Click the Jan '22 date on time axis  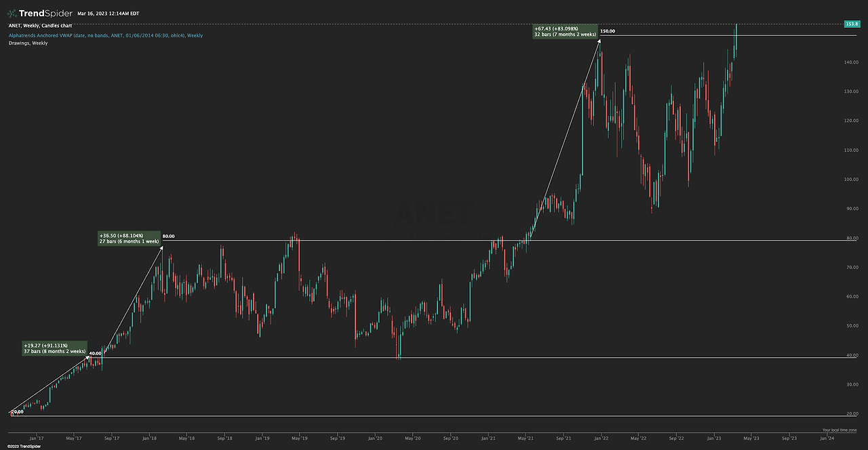(599, 438)
